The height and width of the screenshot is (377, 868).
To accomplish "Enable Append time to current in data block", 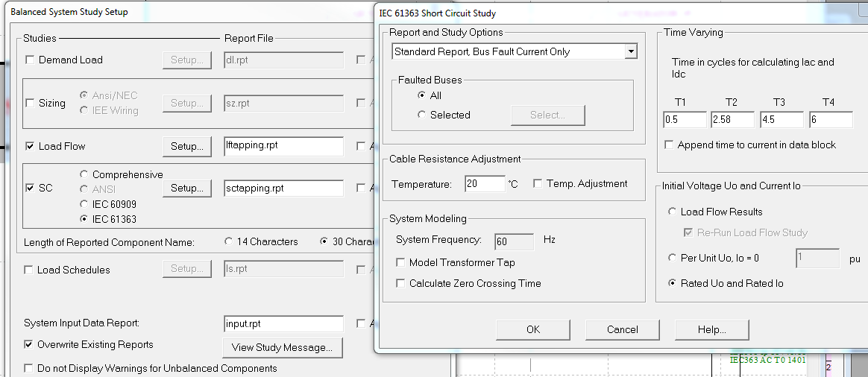I will point(669,145).
